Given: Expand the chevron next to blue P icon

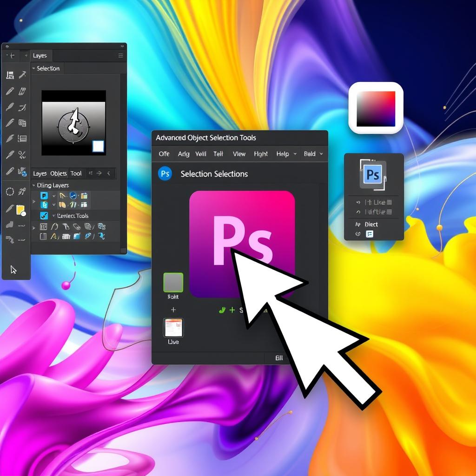Looking at the screenshot, I should click(x=54, y=196).
